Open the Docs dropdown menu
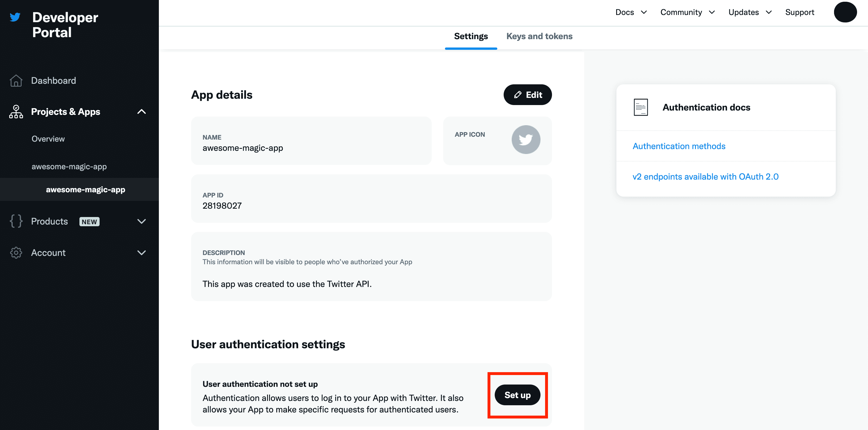Viewport: 868px width, 430px height. pos(631,12)
